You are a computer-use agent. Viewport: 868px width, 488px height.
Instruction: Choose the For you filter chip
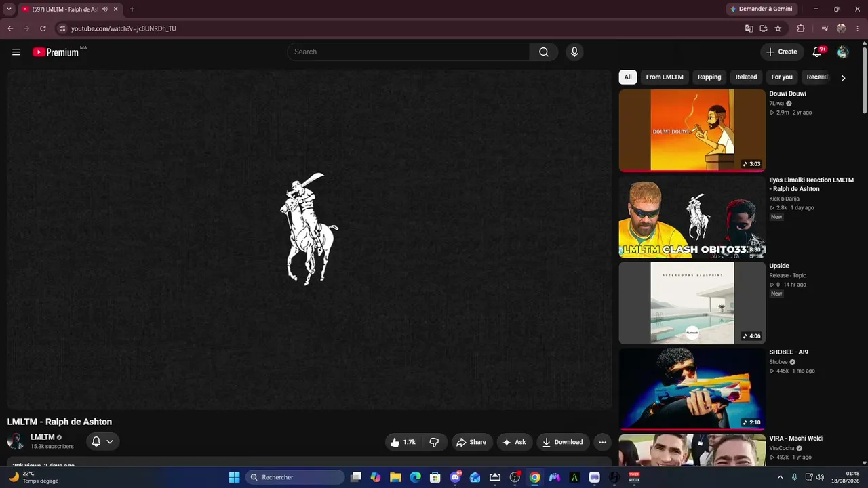click(782, 77)
